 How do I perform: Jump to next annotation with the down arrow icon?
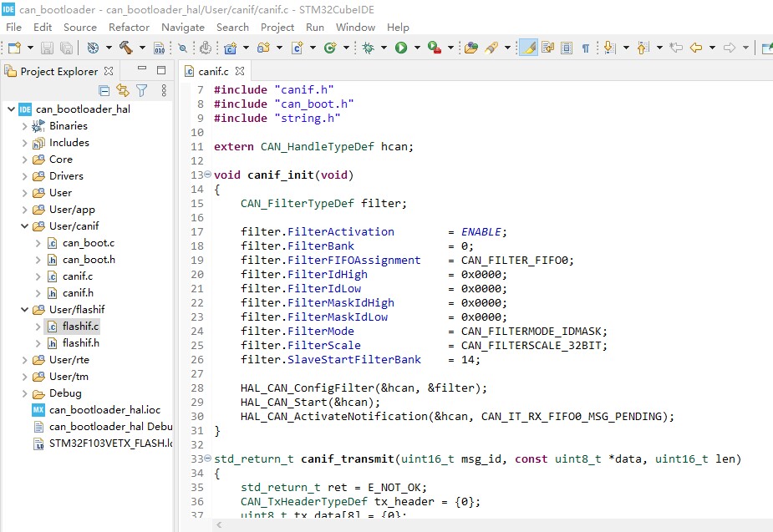point(610,48)
